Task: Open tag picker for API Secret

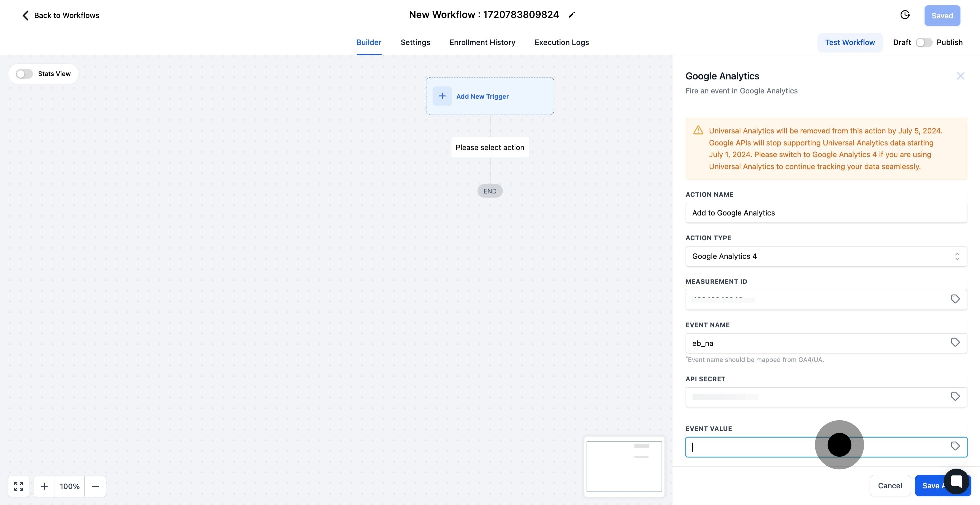Action: point(955,397)
